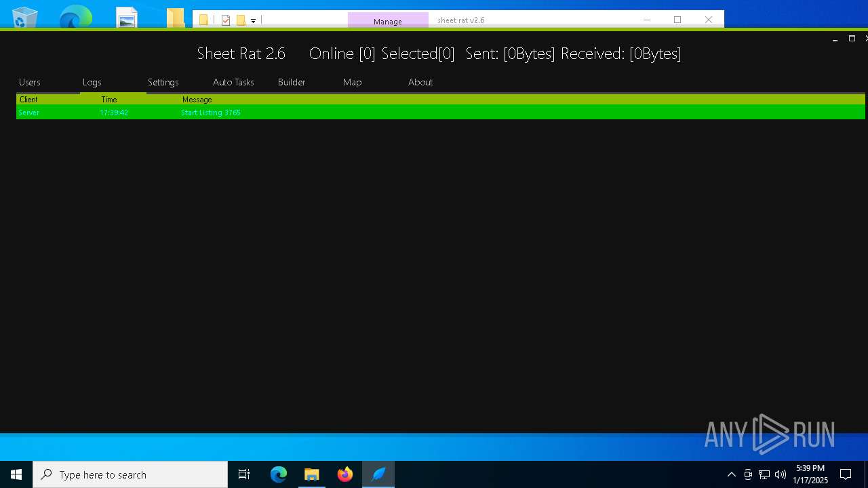This screenshot has height=488, width=868.
Task: Open the Recycle Bin desktop icon
Action: (x=25, y=17)
